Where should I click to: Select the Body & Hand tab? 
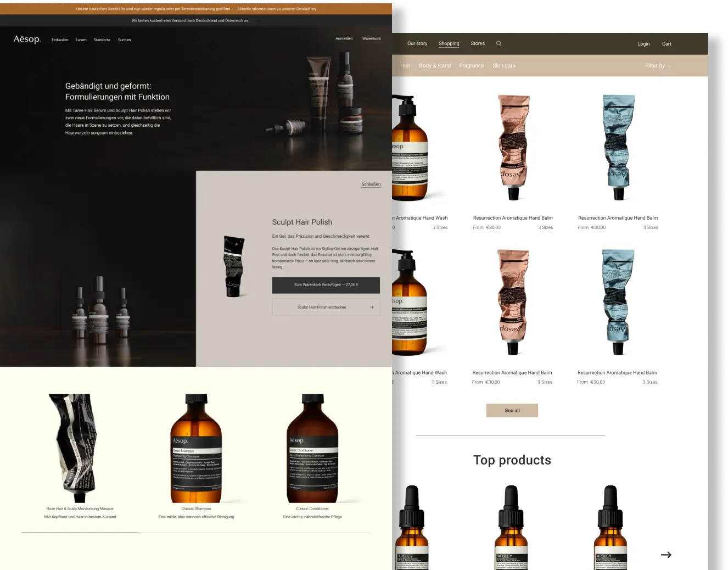click(435, 66)
